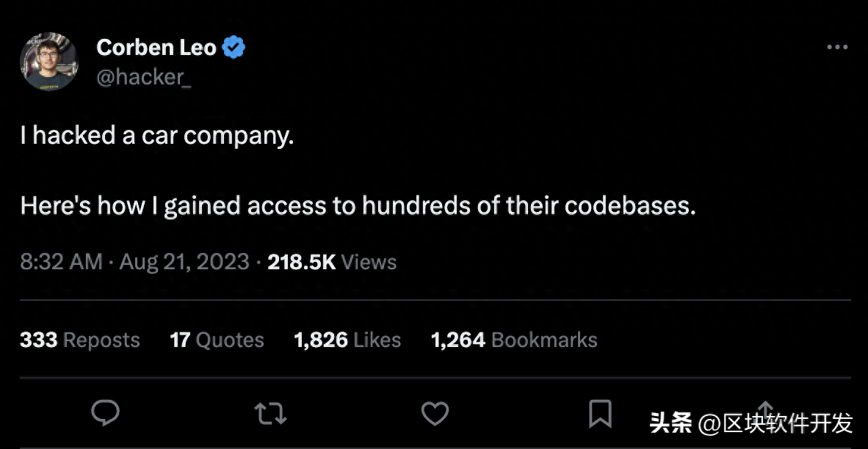The image size is (868, 449).
Task: Bookmark the tweet using the bookmark icon
Action: pos(600,415)
